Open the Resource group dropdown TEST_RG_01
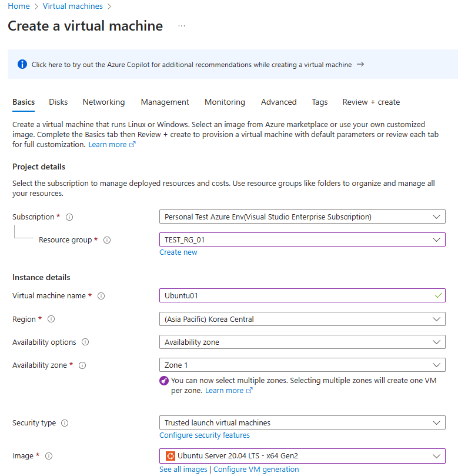Screen dimensions: 458x476 [302, 240]
